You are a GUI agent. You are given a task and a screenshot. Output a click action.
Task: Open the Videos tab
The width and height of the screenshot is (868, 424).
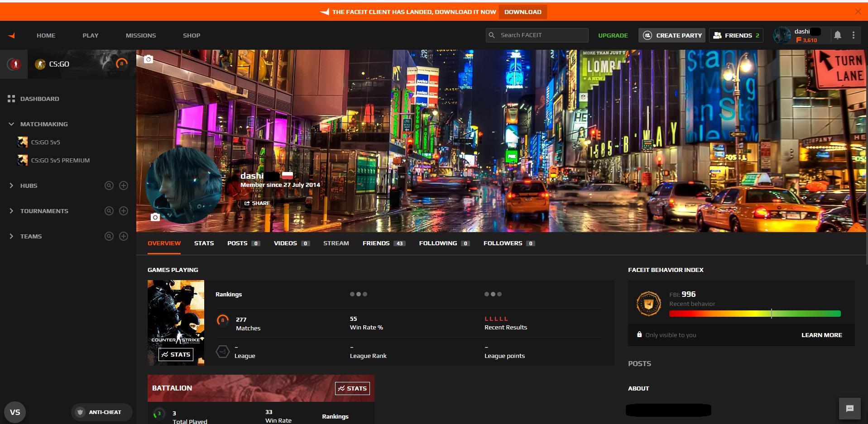(292, 243)
